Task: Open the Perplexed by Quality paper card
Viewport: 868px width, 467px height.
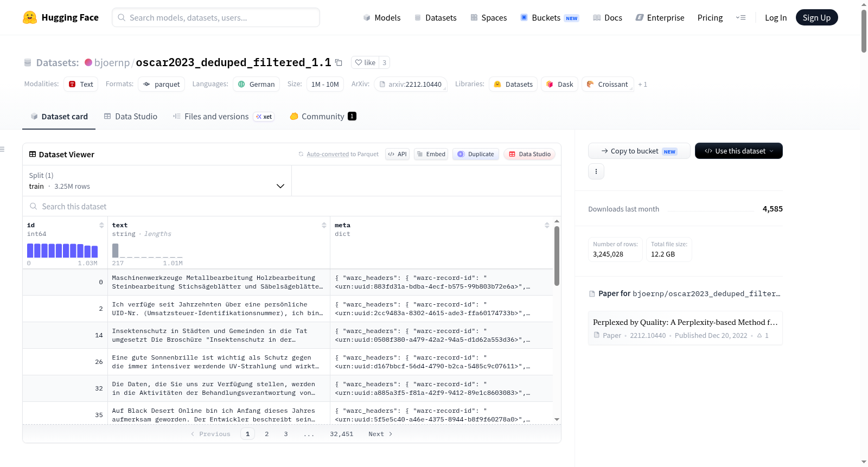Action: [685, 328]
